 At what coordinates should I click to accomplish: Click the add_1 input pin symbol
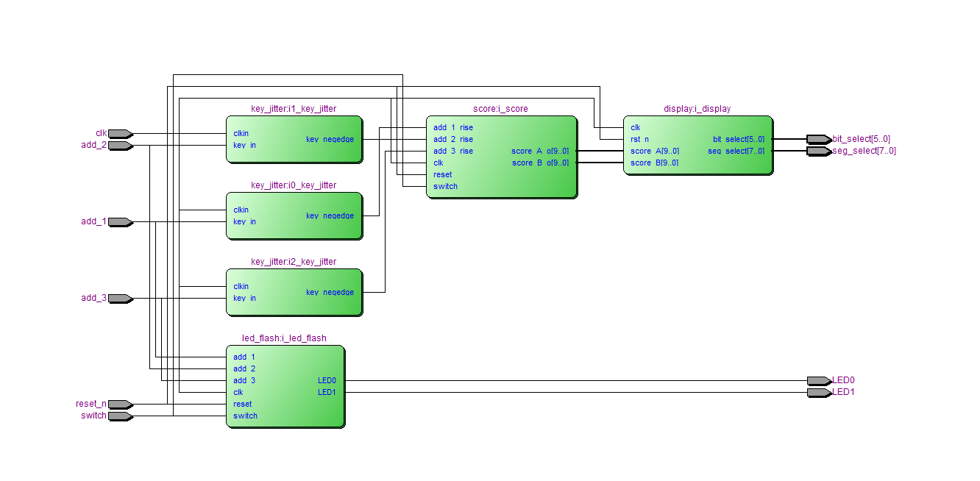tap(120, 222)
